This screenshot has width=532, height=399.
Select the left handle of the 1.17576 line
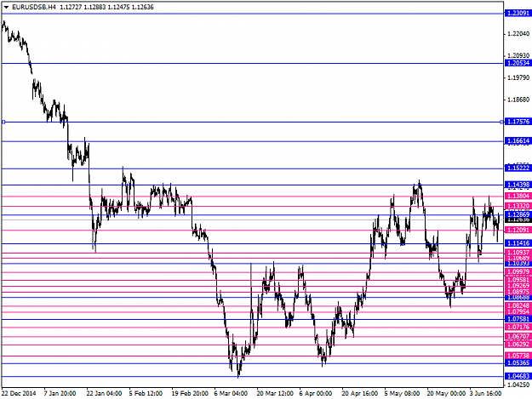click(3, 122)
